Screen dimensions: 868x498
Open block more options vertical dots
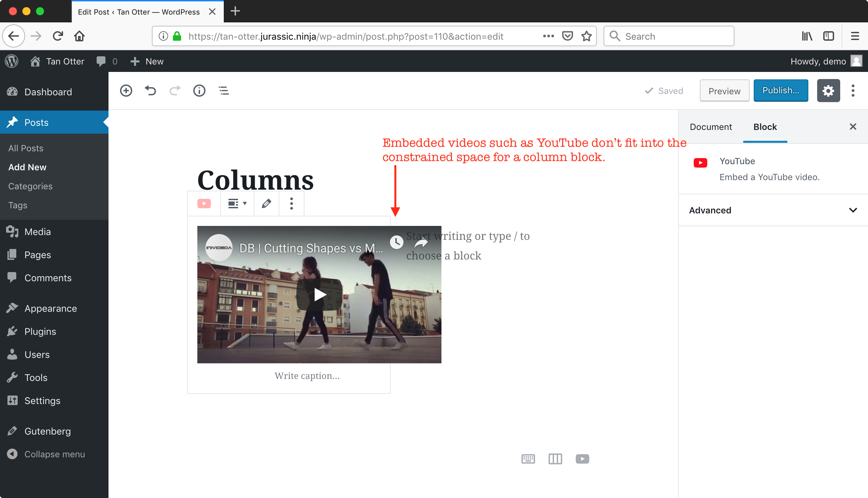click(291, 204)
